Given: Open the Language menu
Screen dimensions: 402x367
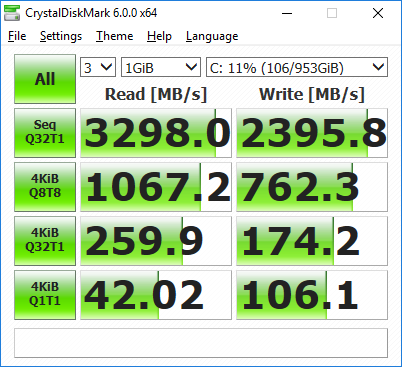Looking at the screenshot, I should [212, 36].
